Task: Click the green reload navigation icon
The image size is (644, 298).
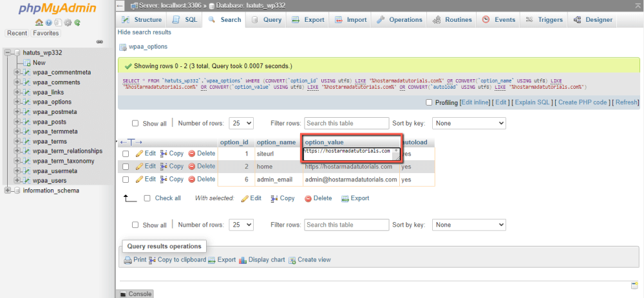Action: (x=77, y=23)
